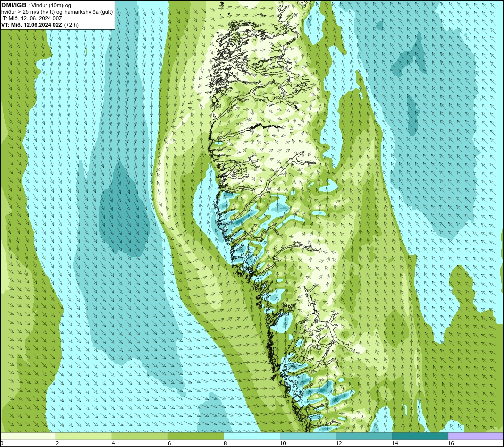Click the 8–10 m/s light cyan legend swatch
Screen dimensions: 504x447
[x=251, y=436]
